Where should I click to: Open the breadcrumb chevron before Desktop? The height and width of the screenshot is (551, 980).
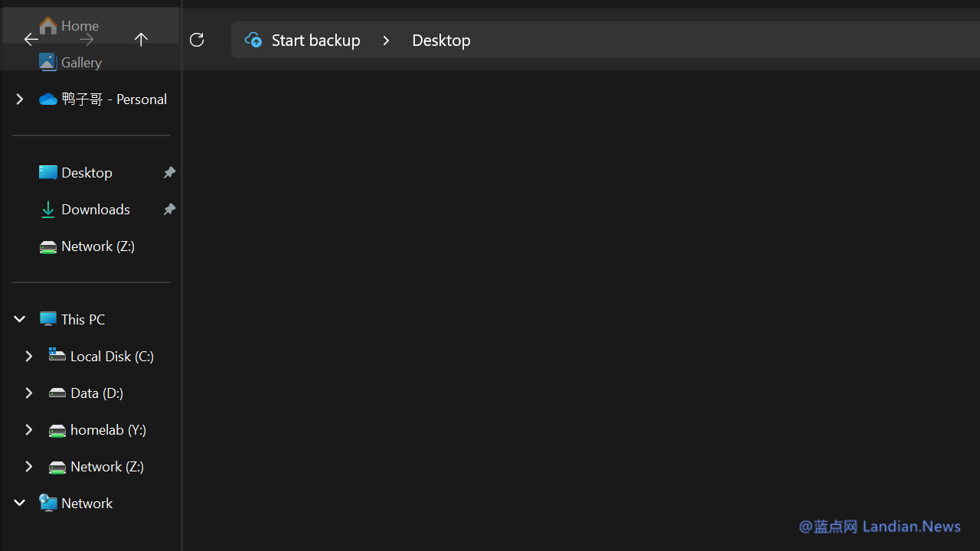386,40
